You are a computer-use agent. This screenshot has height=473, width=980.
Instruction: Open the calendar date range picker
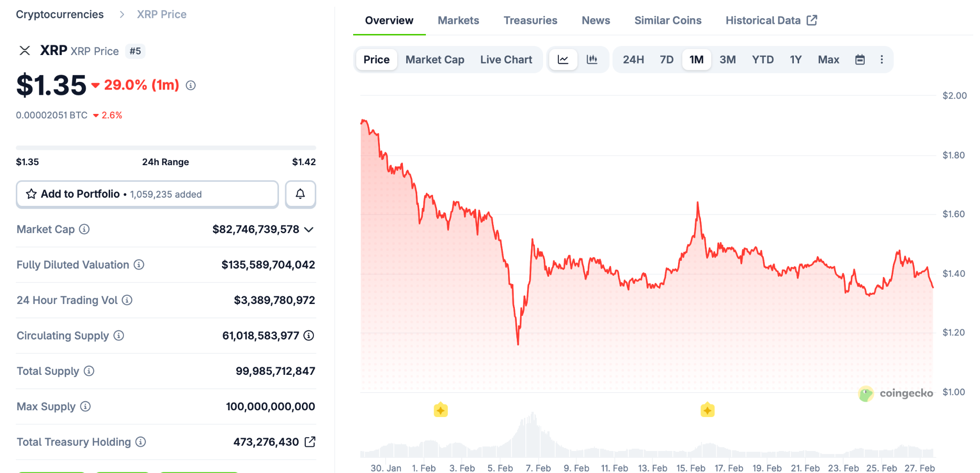pyautogui.click(x=860, y=60)
